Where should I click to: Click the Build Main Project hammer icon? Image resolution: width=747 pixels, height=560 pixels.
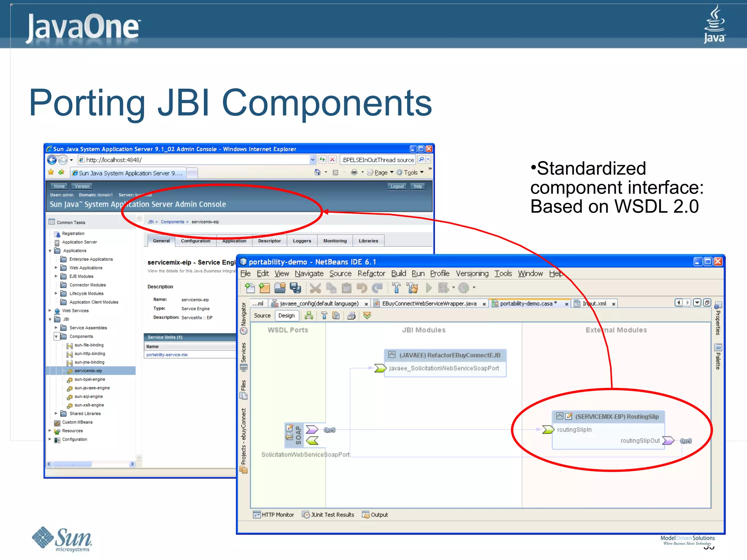(x=396, y=288)
